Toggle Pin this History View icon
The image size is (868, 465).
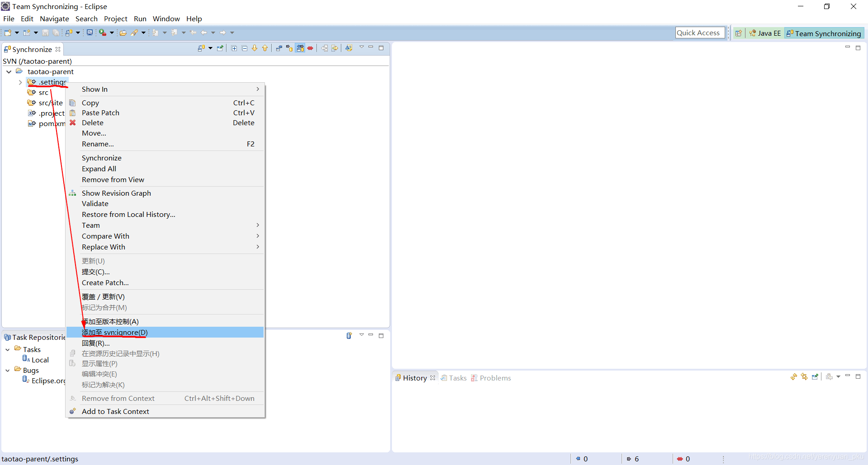coord(815,376)
